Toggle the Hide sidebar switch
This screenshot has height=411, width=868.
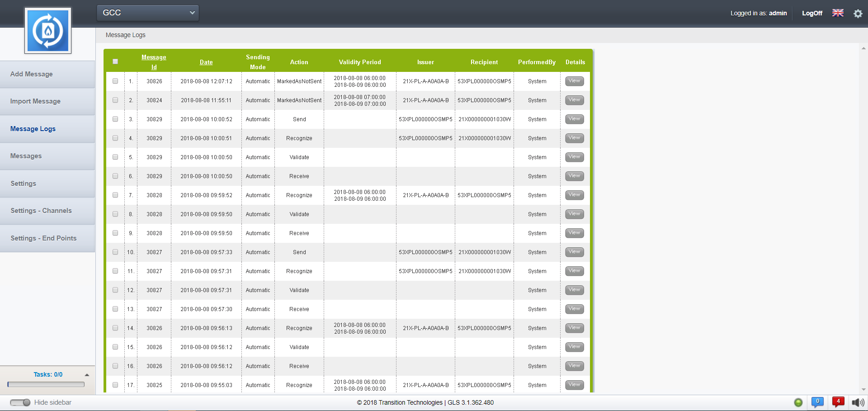20,402
